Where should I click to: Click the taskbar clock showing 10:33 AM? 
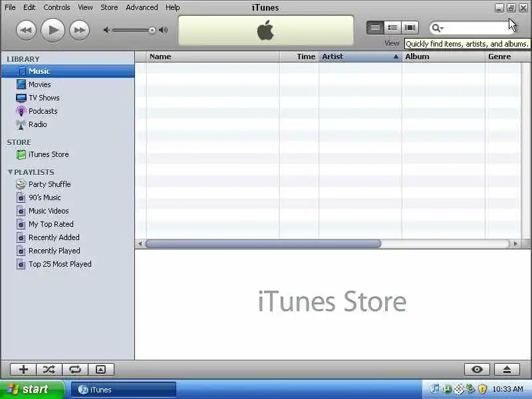[x=507, y=389]
